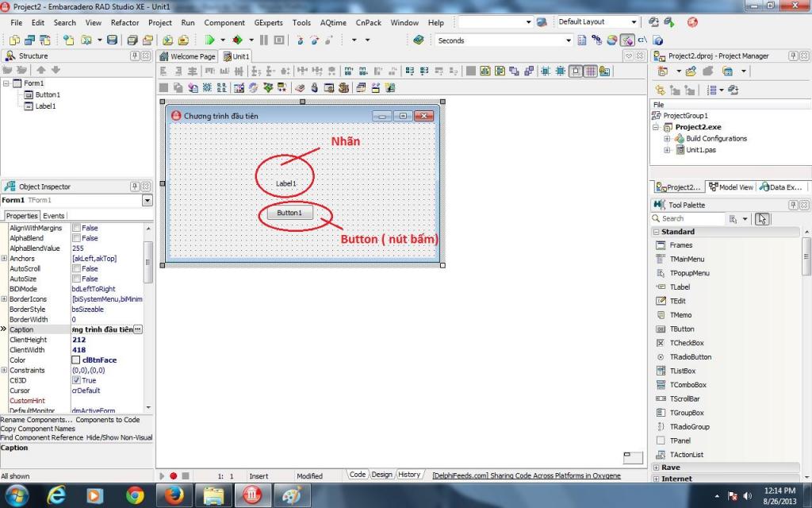Click the clBtnFace color swatch
812x508 pixels.
[x=76, y=360]
